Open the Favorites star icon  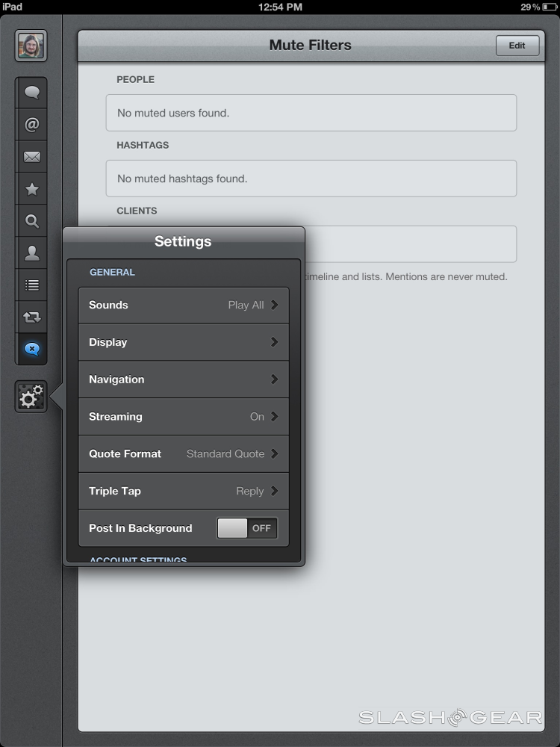[x=31, y=189]
